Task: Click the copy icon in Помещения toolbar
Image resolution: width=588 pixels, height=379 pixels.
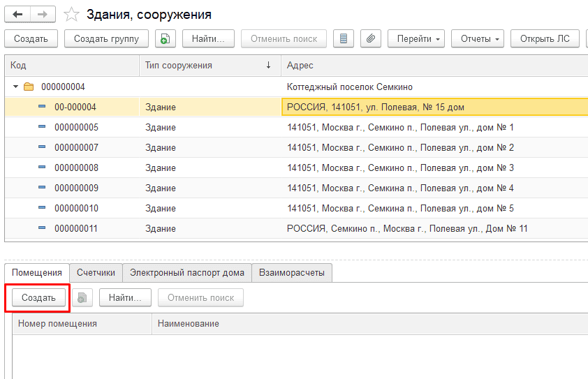Action: (x=82, y=298)
